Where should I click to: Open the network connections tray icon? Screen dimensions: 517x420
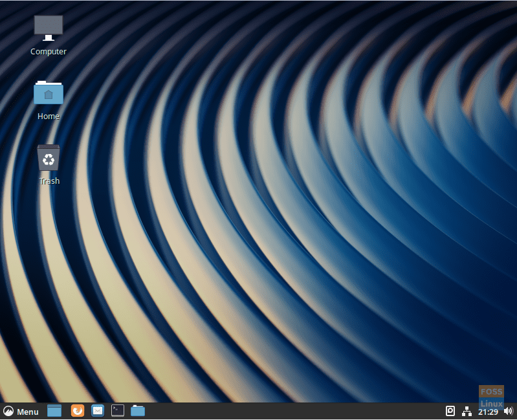pos(467,411)
